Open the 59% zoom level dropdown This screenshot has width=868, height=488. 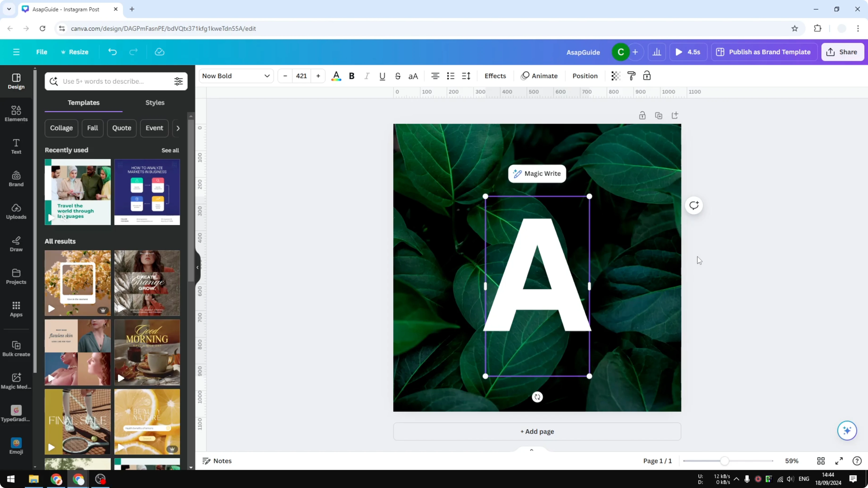click(792, 461)
